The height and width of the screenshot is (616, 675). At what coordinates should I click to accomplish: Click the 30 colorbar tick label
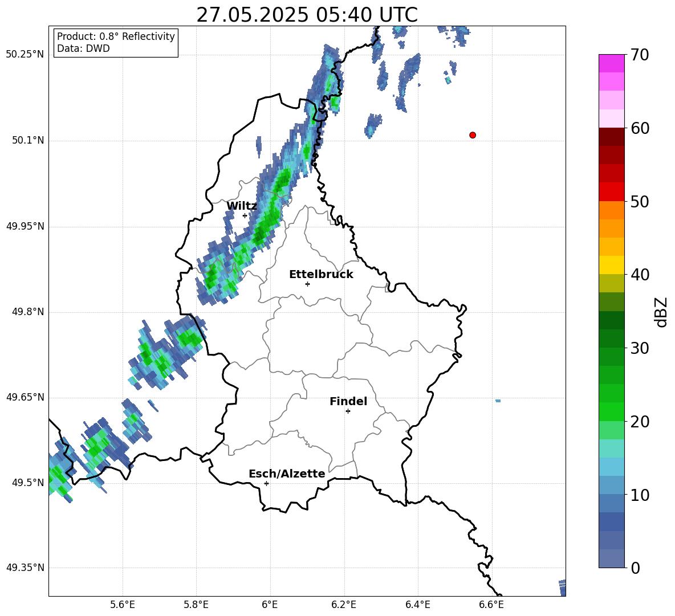click(x=640, y=348)
